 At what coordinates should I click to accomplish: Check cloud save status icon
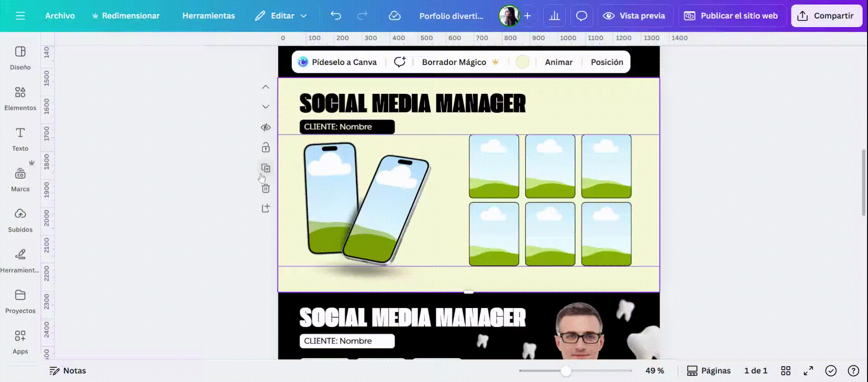(x=395, y=16)
